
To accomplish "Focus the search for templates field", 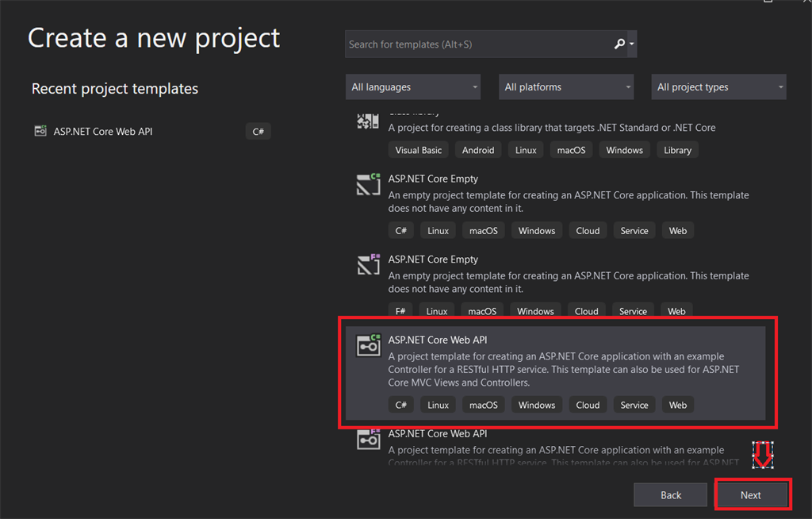I will [476, 44].
